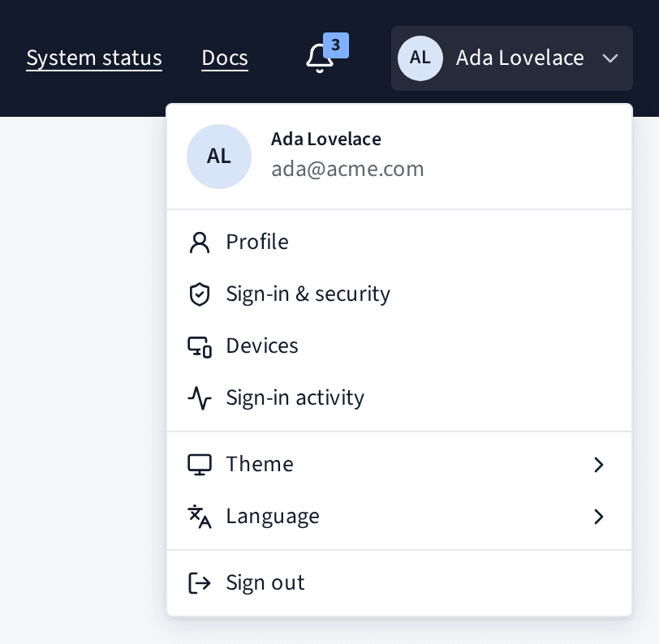Screen dimensions: 659x644
Task: Click the Profile person icon
Action: 200,243
